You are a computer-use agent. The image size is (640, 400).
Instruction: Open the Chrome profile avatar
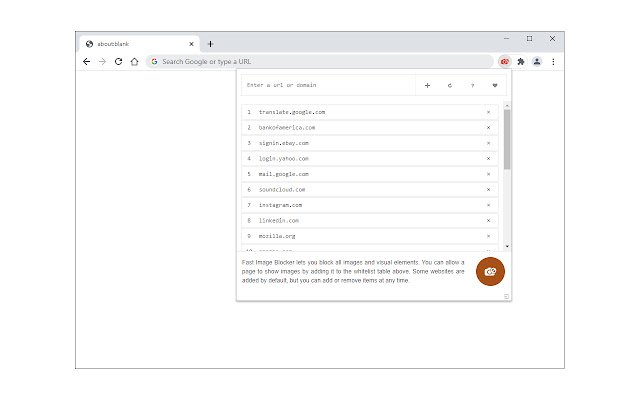[x=537, y=62]
